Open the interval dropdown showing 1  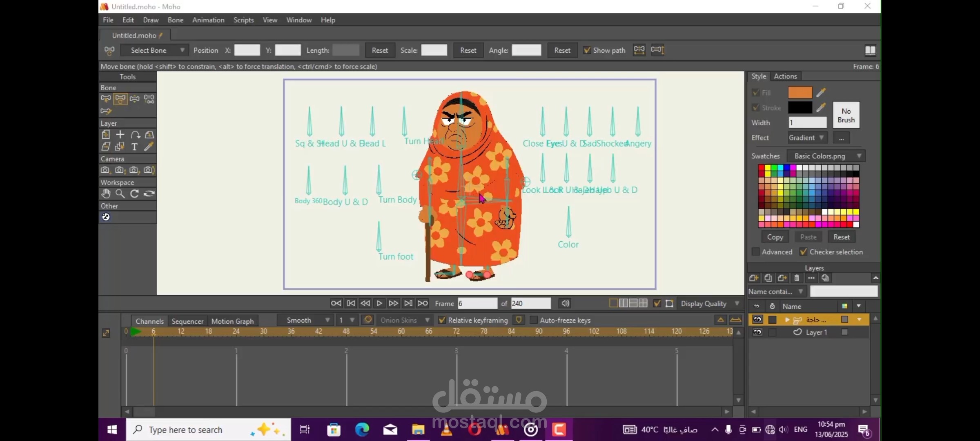(346, 320)
